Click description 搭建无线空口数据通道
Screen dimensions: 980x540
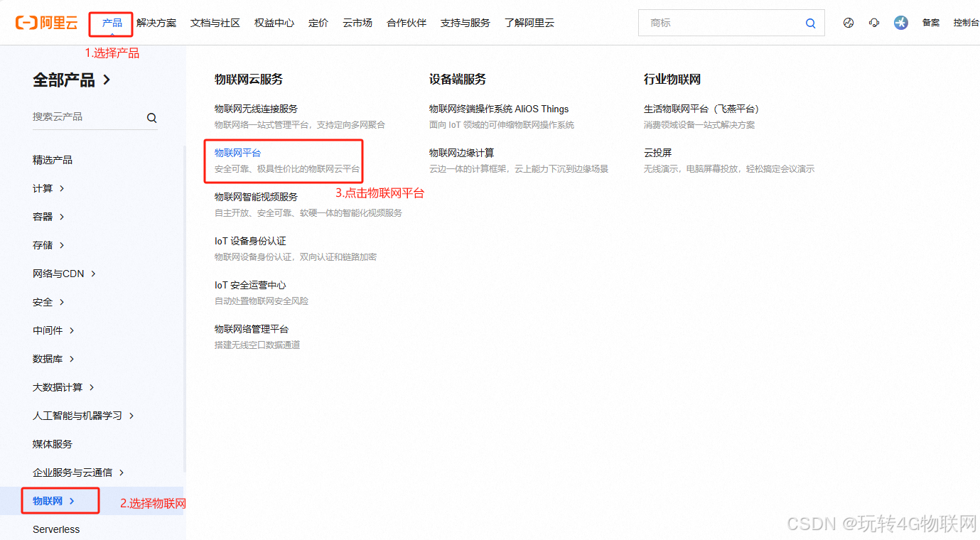coord(257,345)
